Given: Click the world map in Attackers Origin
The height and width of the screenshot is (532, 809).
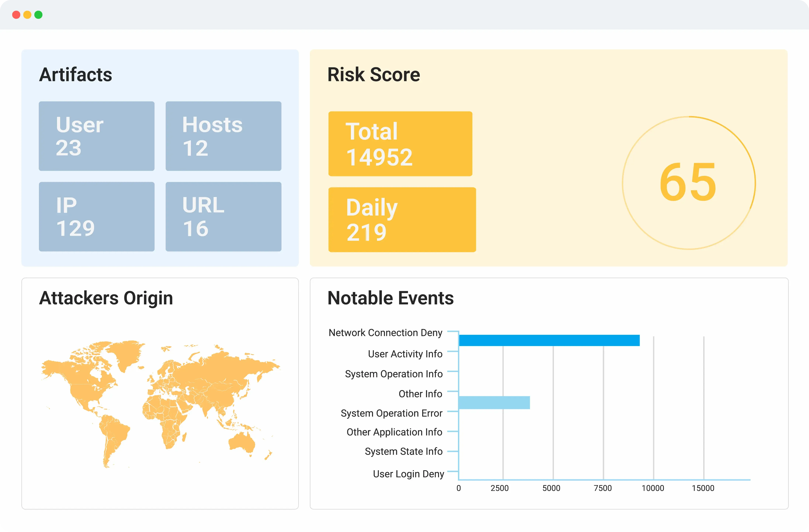Looking at the screenshot, I should [x=160, y=404].
